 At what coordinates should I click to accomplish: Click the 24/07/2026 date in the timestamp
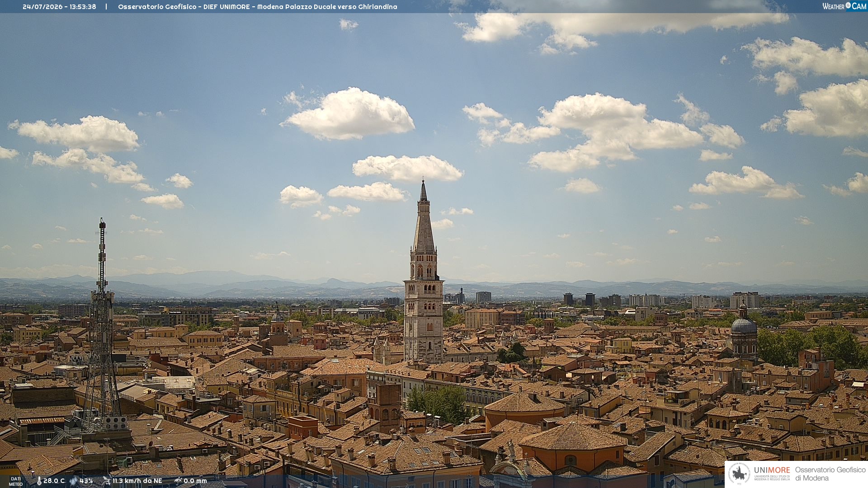(43, 7)
